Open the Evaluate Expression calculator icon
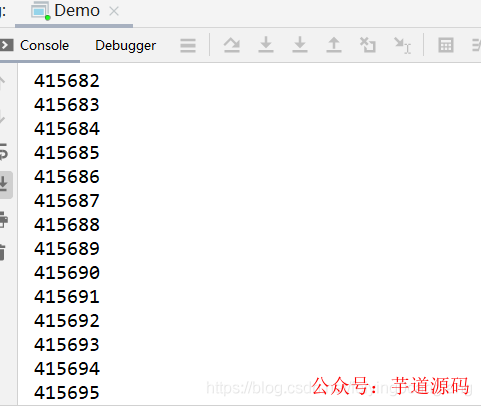This screenshot has height=406, width=481. point(446,45)
